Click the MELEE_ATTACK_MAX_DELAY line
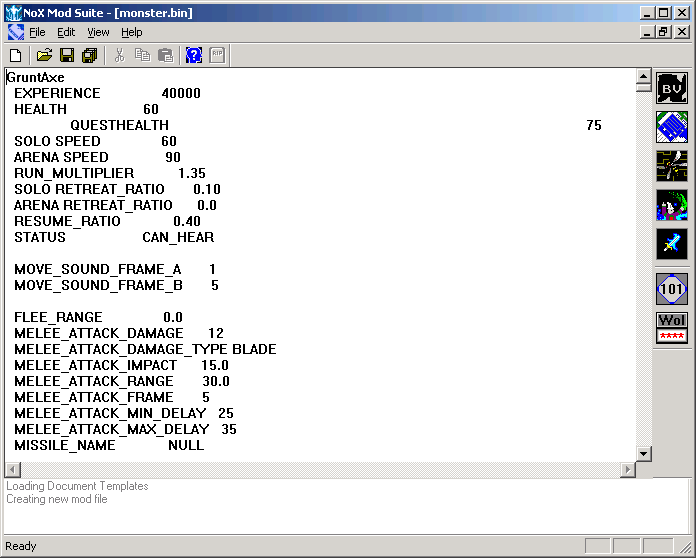The height and width of the screenshot is (558, 696). pos(125,429)
